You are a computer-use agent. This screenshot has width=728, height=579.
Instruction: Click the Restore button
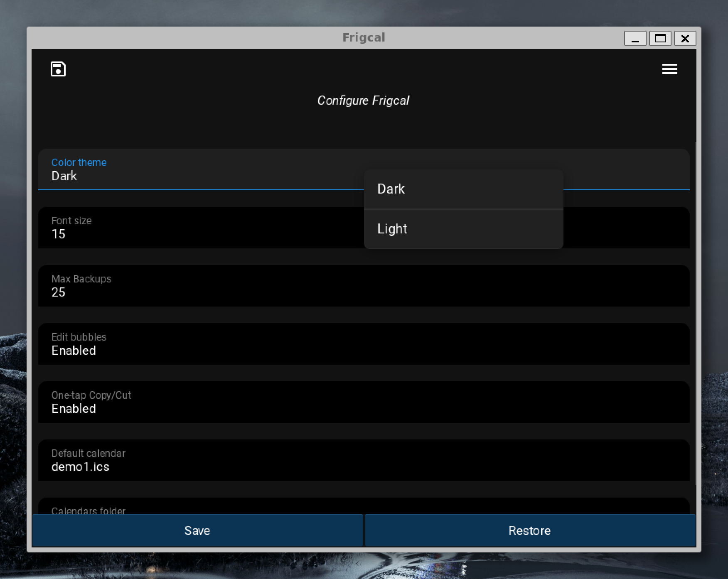pyautogui.click(x=530, y=530)
